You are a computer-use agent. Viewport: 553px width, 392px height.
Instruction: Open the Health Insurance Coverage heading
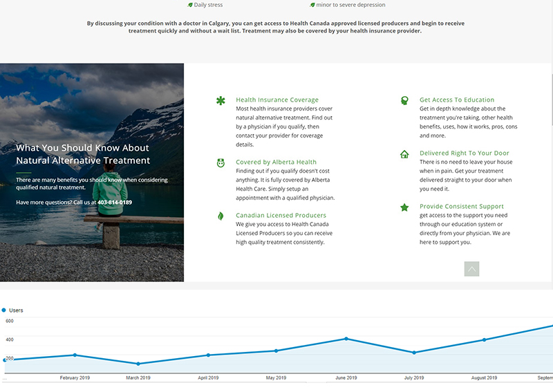tap(277, 100)
